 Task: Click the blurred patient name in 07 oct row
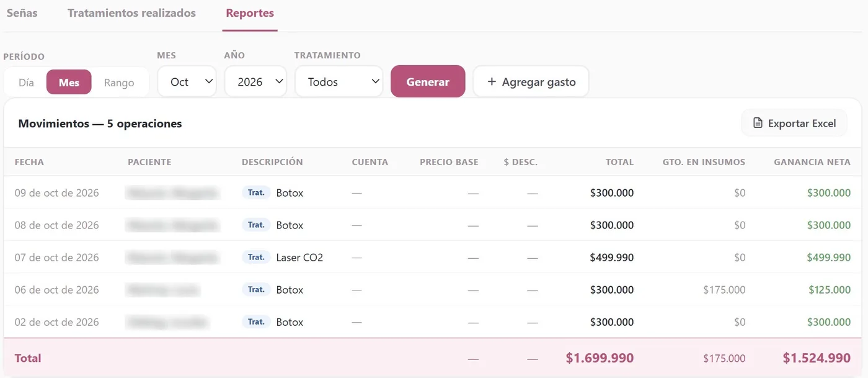173,258
